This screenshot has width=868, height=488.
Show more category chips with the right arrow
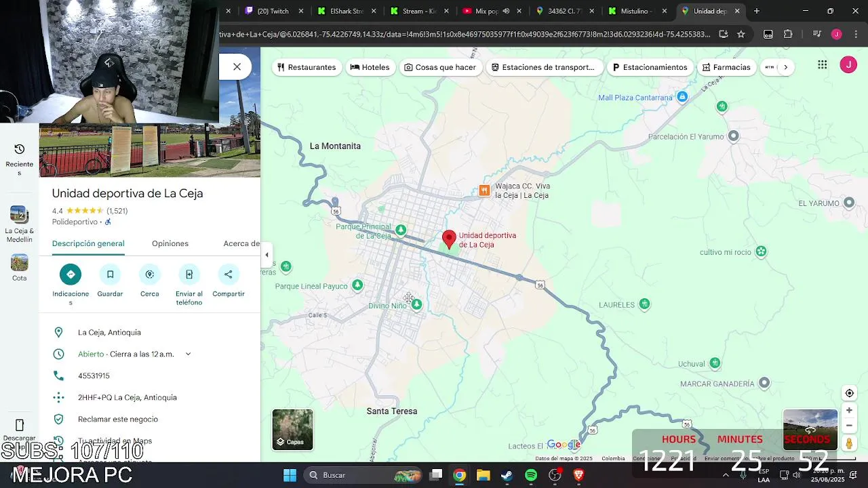tap(785, 67)
